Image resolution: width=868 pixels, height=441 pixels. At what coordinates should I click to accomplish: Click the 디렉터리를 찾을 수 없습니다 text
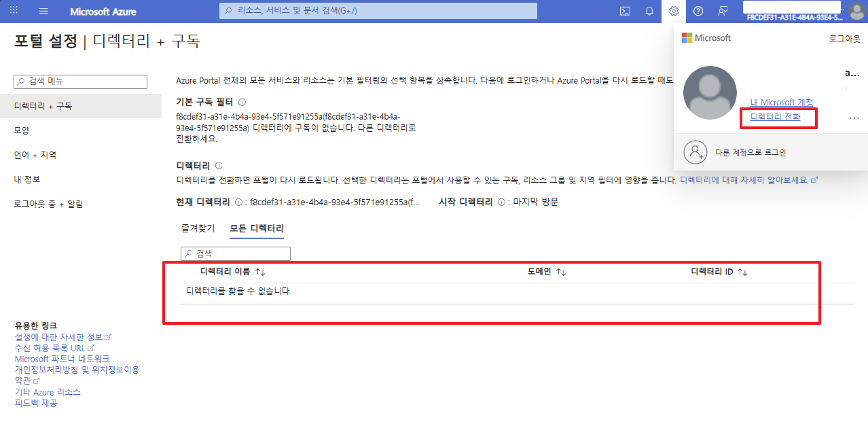coord(239,292)
